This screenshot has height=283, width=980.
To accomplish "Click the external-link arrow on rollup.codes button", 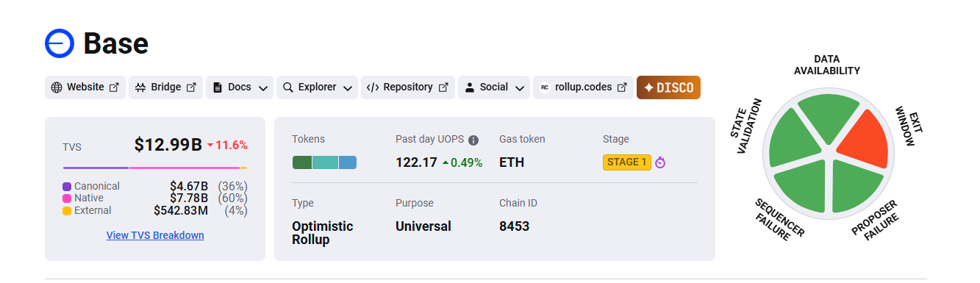I will 622,87.
